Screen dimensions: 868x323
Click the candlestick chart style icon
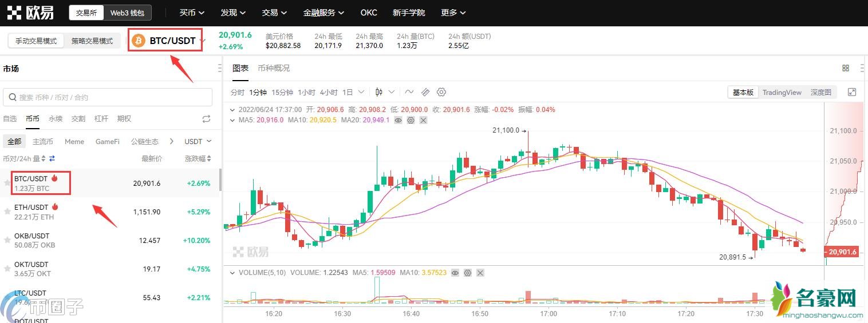(379, 92)
